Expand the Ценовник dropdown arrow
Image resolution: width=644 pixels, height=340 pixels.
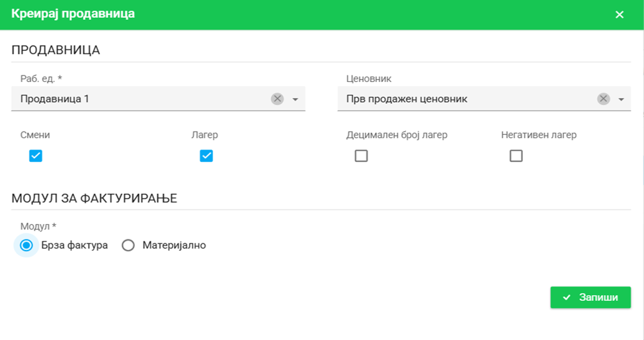pyautogui.click(x=621, y=99)
